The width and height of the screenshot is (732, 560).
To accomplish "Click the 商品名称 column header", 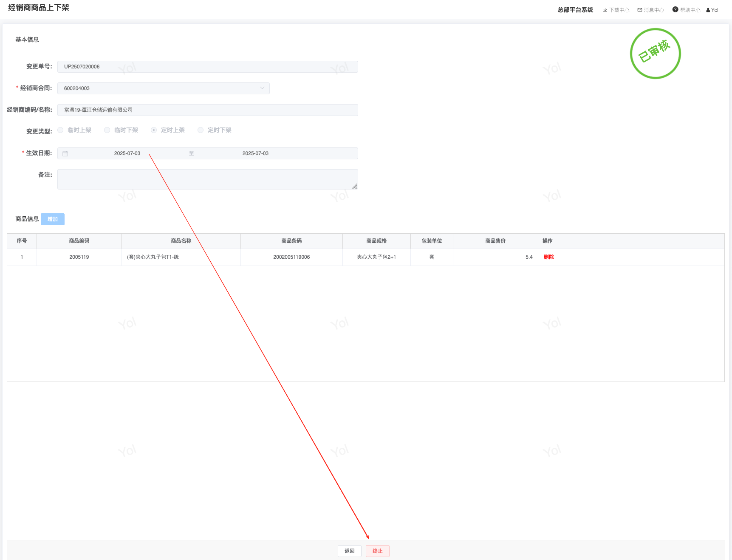I will pyautogui.click(x=181, y=241).
